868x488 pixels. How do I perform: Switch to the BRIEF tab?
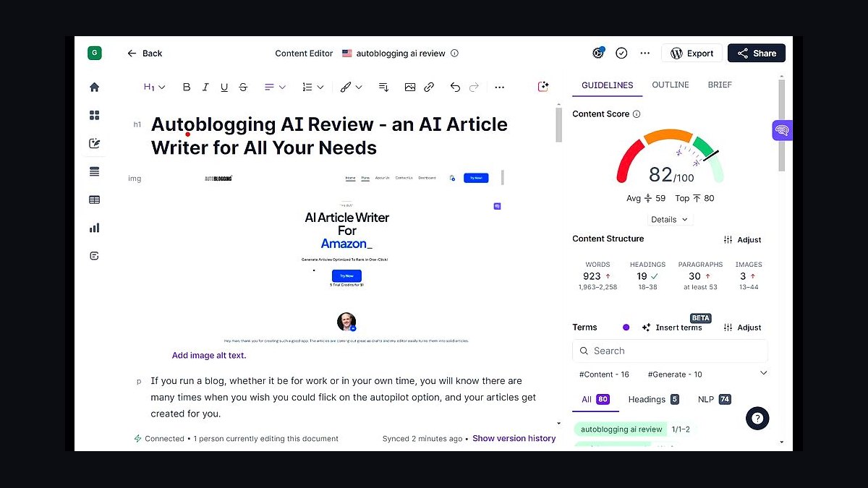(720, 85)
